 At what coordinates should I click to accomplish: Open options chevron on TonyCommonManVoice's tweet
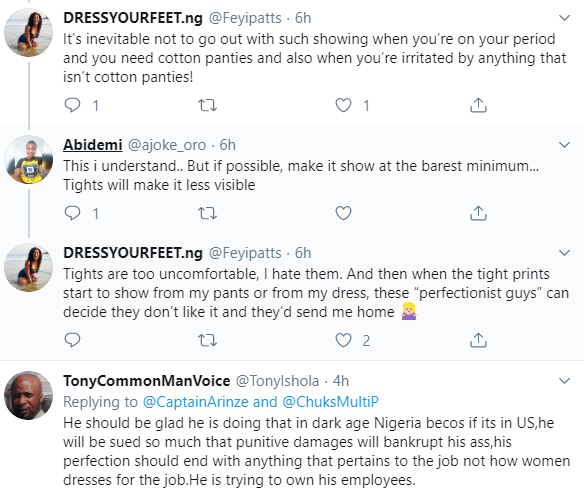pos(565,381)
